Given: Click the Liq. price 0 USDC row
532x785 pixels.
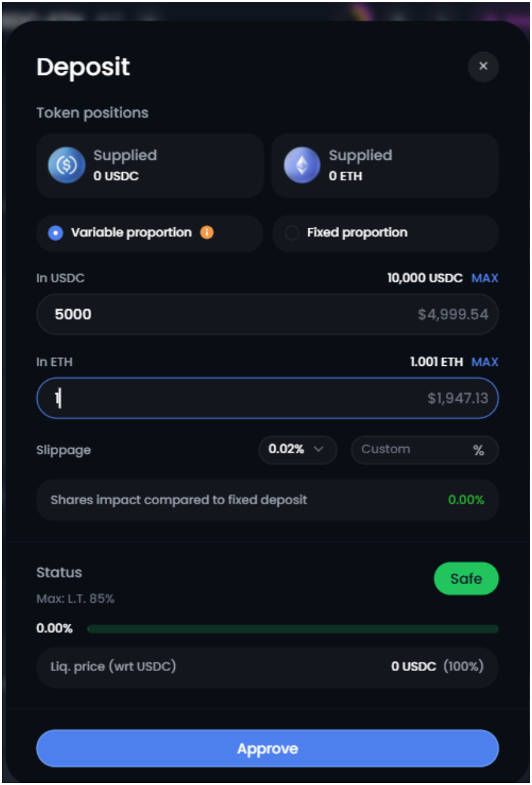Looking at the screenshot, I should (x=267, y=667).
